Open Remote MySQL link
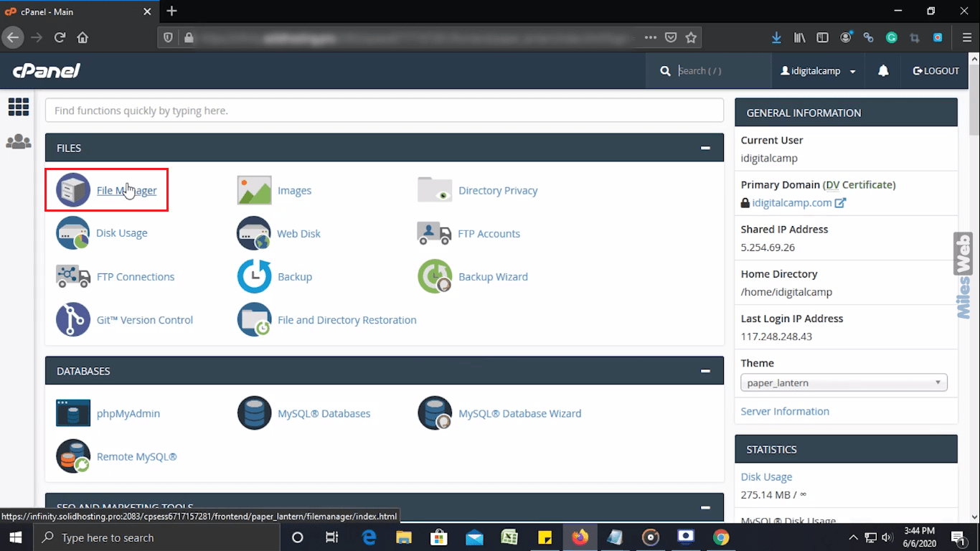The image size is (980, 551). (136, 456)
